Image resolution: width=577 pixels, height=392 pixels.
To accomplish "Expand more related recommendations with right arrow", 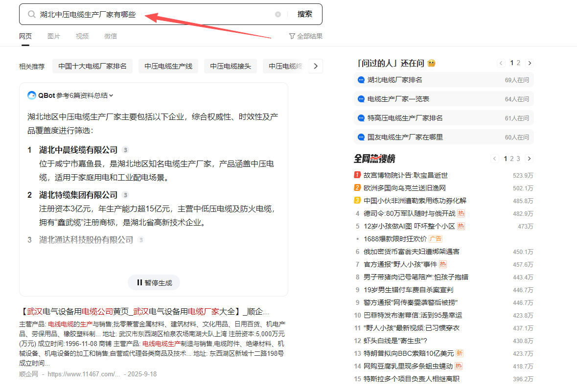I will pos(316,66).
